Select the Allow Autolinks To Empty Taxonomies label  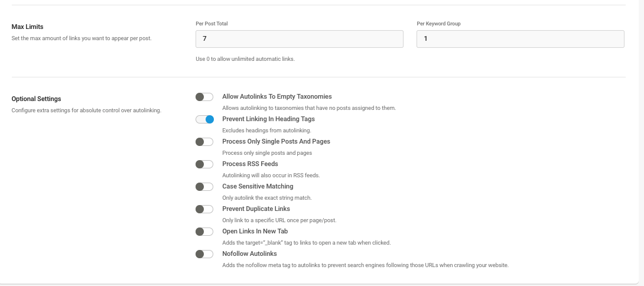click(277, 96)
